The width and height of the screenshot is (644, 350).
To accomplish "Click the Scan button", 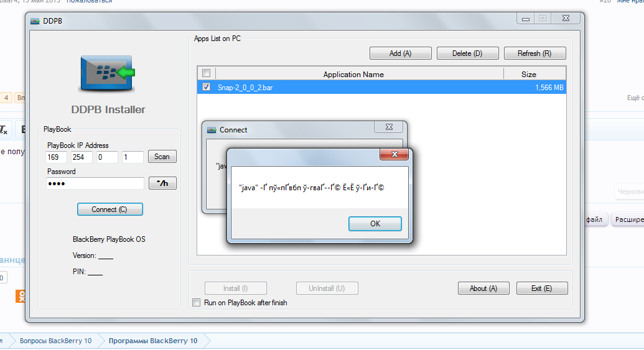I will coord(162,157).
